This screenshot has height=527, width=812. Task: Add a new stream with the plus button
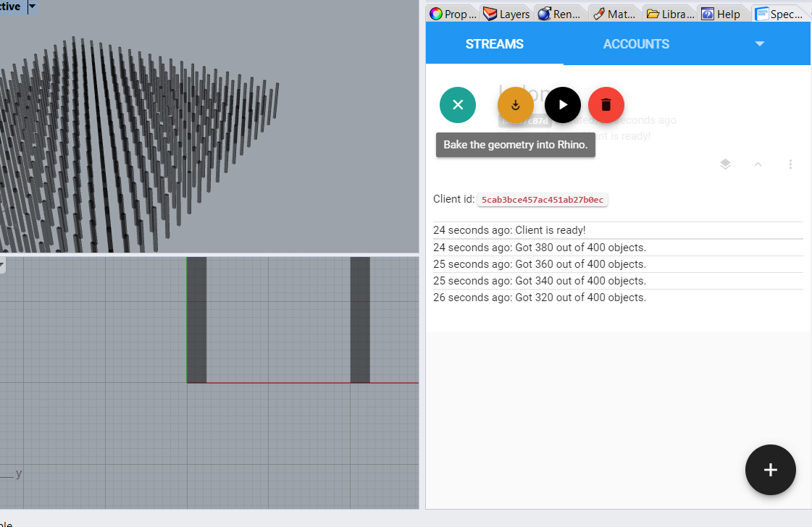click(770, 470)
